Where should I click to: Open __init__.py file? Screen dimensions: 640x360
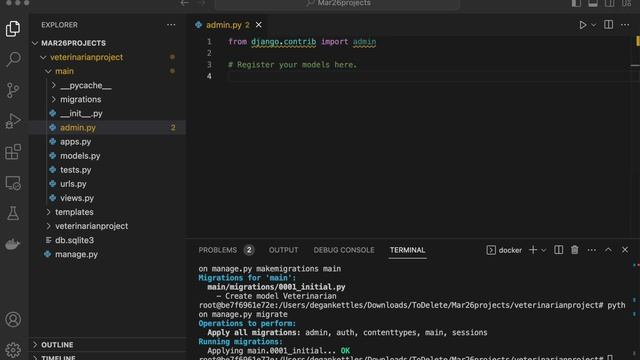pos(108,113)
